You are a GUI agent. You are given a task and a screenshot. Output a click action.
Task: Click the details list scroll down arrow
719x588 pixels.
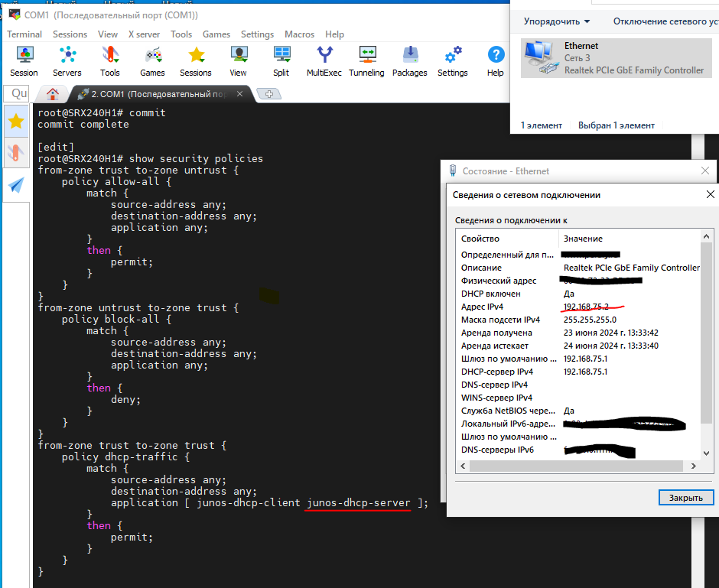(706, 453)
